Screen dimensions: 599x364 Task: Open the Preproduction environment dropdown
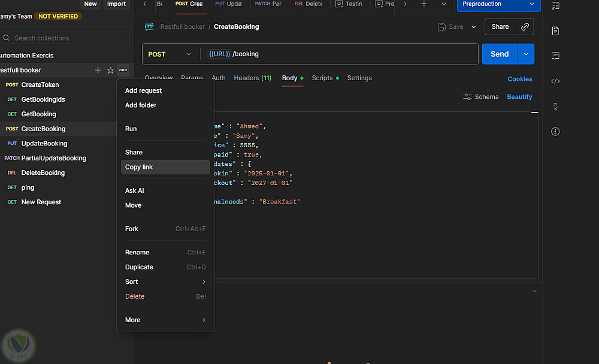[498, 4]
